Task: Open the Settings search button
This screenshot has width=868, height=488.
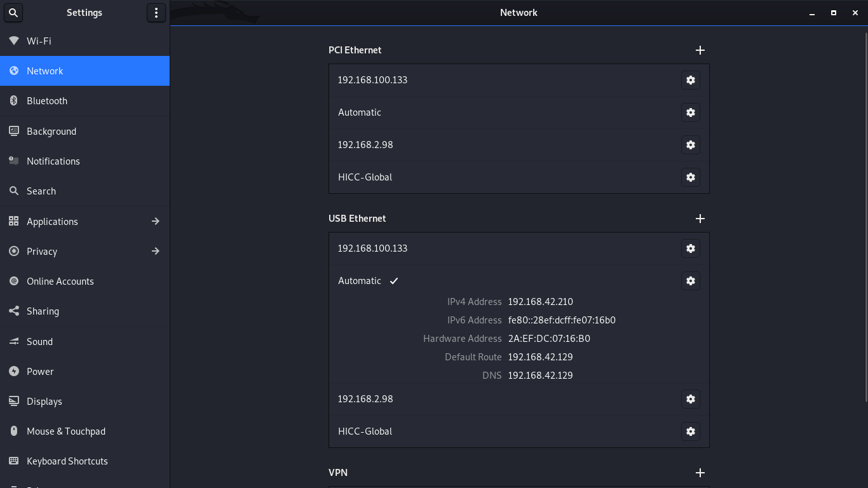Action: [x=13, y=13]
